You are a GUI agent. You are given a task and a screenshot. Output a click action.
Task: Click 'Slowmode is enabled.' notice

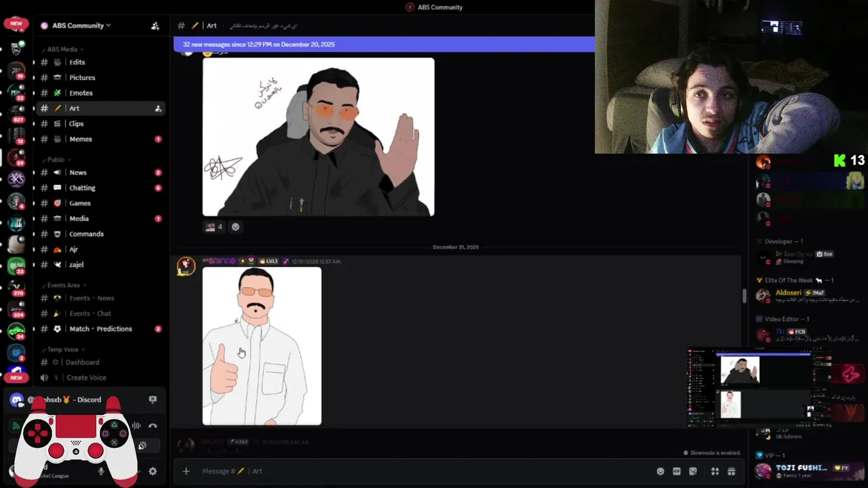click(711, 453)
